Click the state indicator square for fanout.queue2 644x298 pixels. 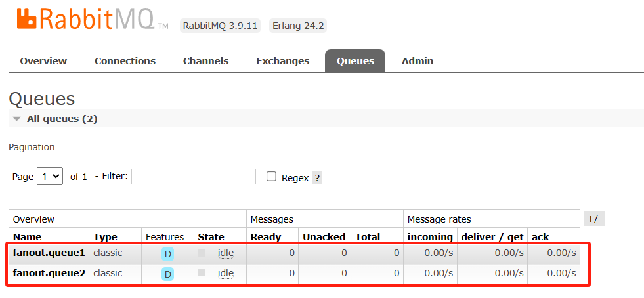tap(202, 272)
